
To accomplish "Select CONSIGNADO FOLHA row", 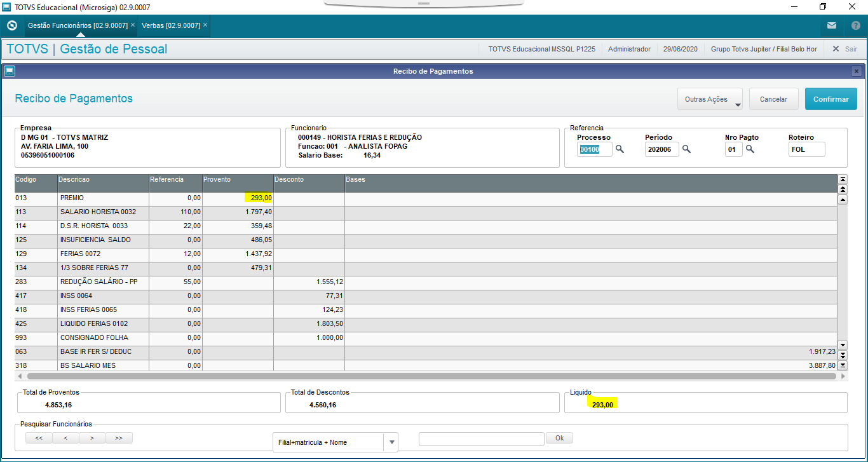I will click(x=426, y=338).
